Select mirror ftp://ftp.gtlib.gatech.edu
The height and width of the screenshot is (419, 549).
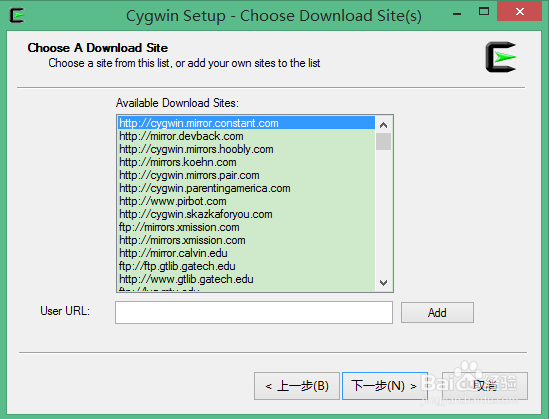[246, 266]
